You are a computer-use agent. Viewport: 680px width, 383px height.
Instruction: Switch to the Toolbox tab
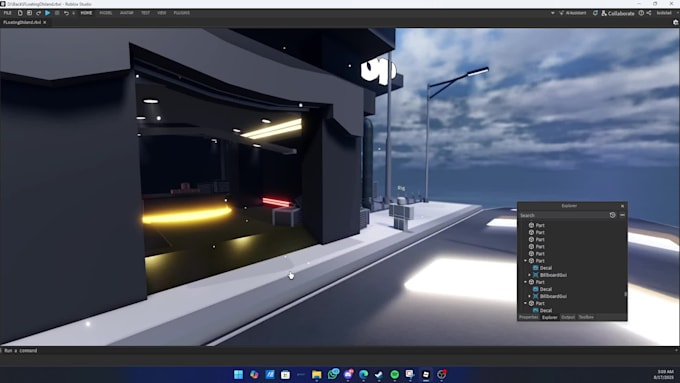pyautogui.click(x=586, y=318)
